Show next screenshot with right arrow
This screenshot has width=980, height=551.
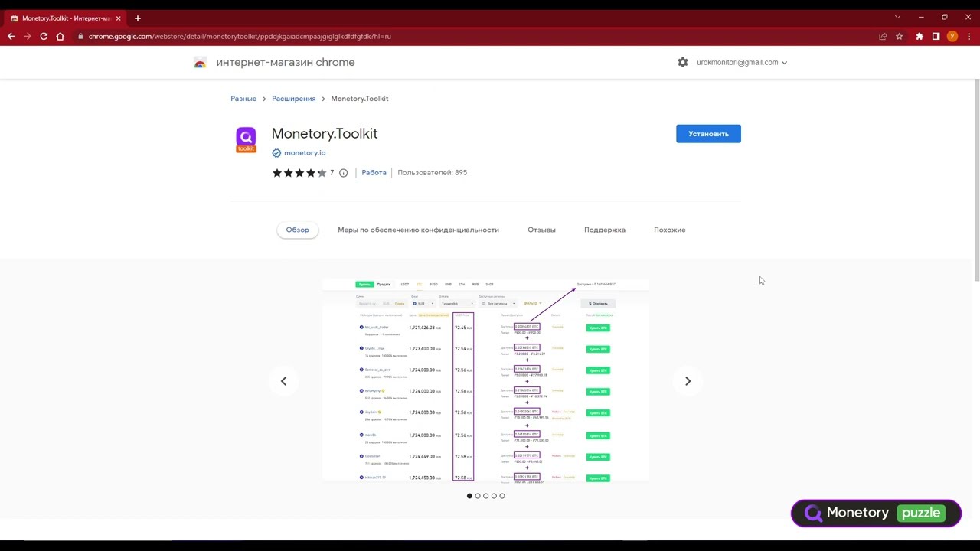688,381
